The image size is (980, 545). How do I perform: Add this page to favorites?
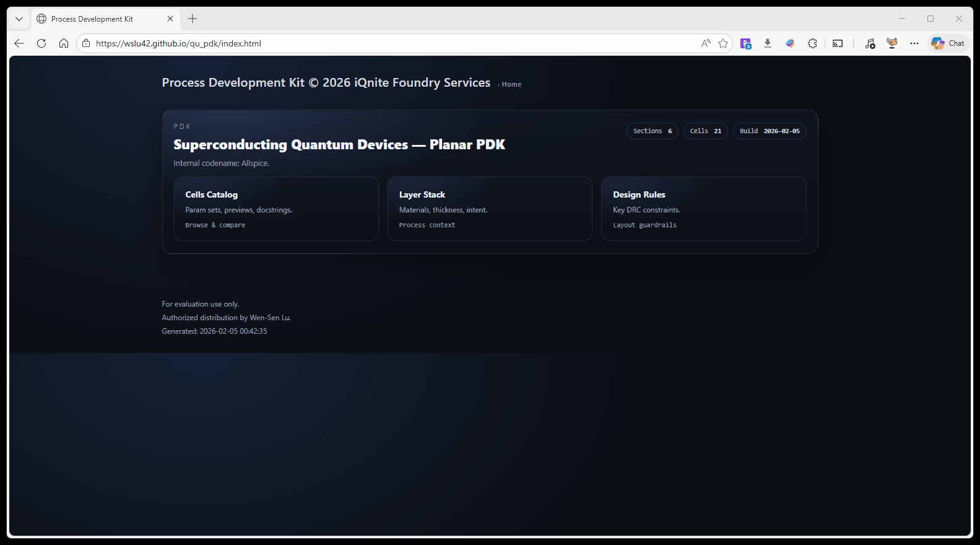click(723, 43)
